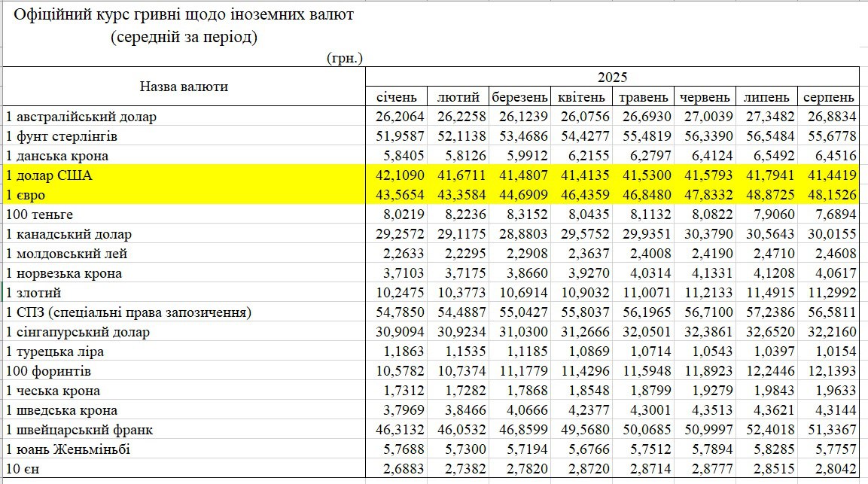Select the 'Назва валюти' header cell
Screen dimensions: 868x484
184,87
